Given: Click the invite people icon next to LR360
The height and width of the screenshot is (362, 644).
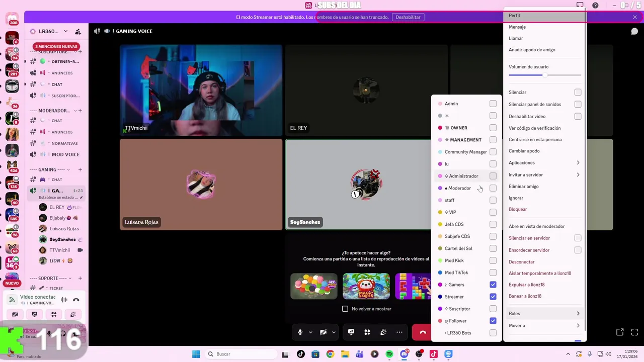Looking at the screenshot, I should [x=78, y=31].
